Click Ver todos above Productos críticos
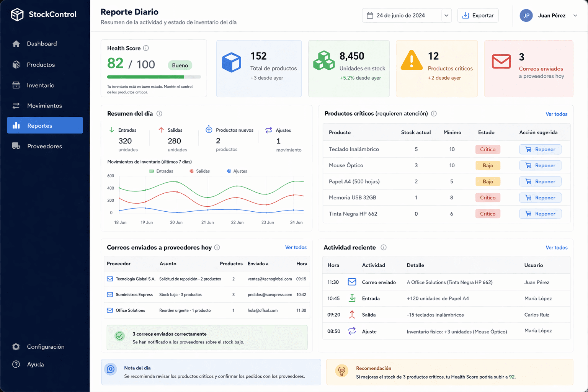This screenshot has height=392, width=588. pos(557,114)
